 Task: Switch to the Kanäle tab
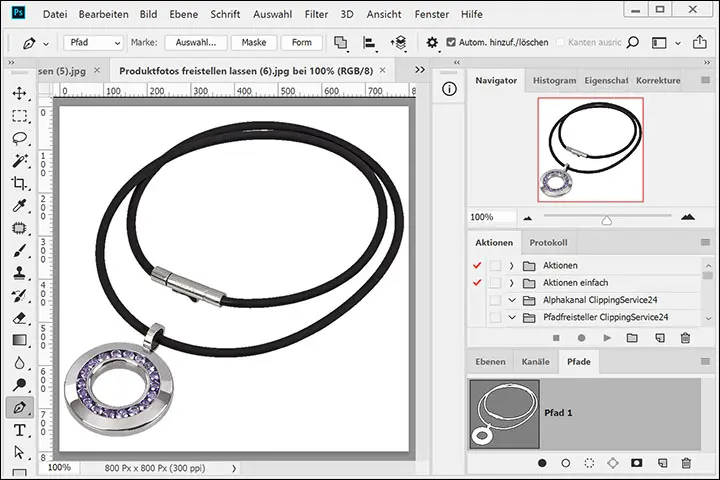(536, 361)
